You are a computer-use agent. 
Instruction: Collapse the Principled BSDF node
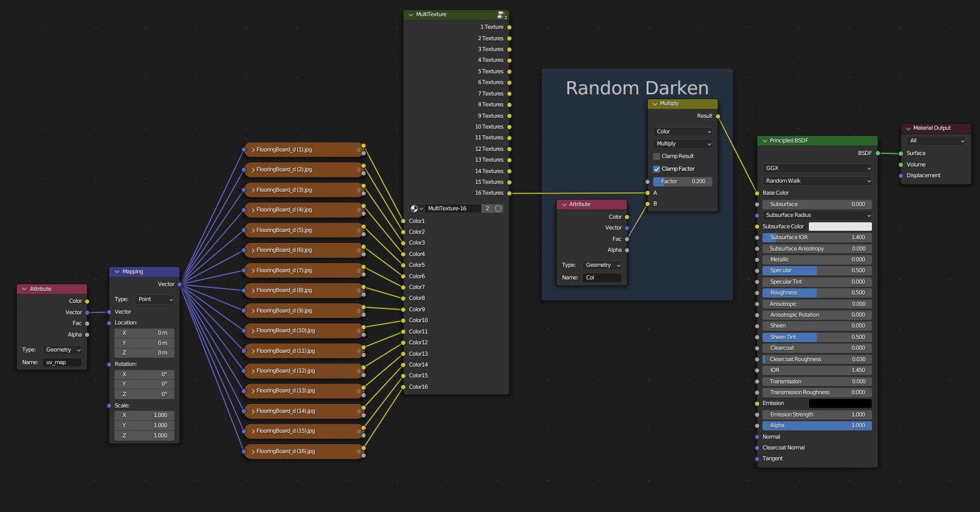click(764, 141)
